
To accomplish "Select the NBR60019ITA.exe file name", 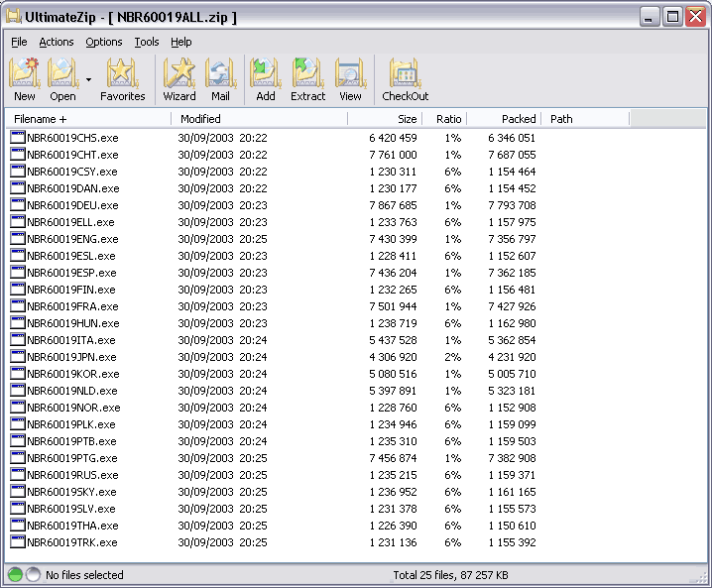I will [71, 340].
